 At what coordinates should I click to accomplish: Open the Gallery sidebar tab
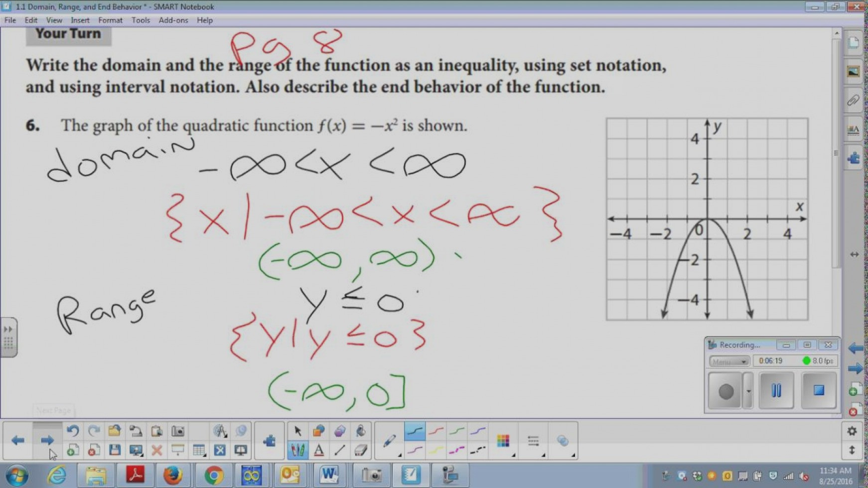click(854, 72)
